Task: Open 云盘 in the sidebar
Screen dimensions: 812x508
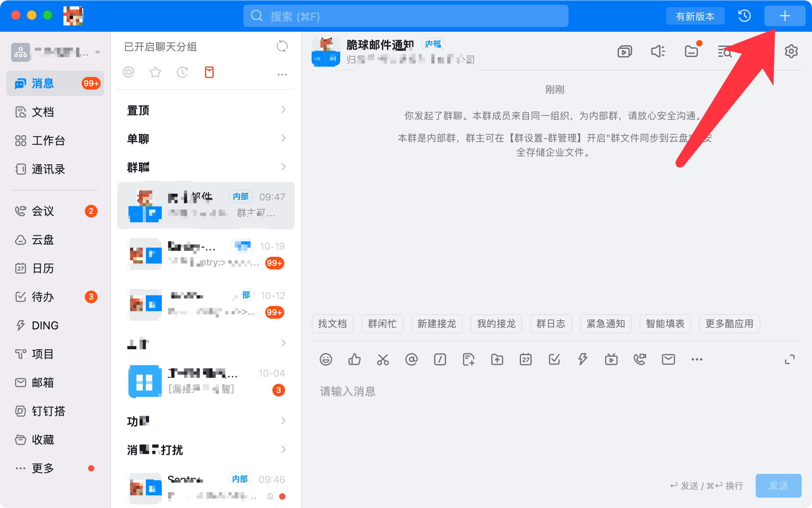Action: point(55,240)
